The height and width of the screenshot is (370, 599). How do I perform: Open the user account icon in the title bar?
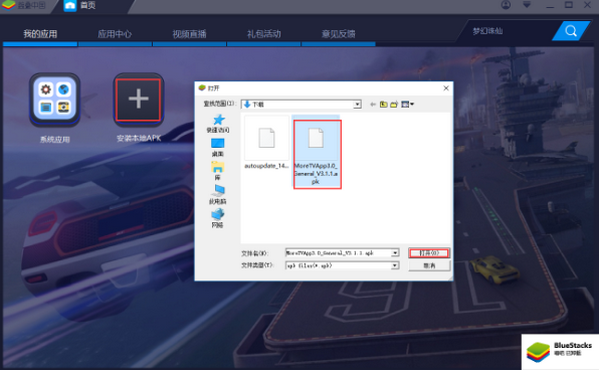pos(506,5)
